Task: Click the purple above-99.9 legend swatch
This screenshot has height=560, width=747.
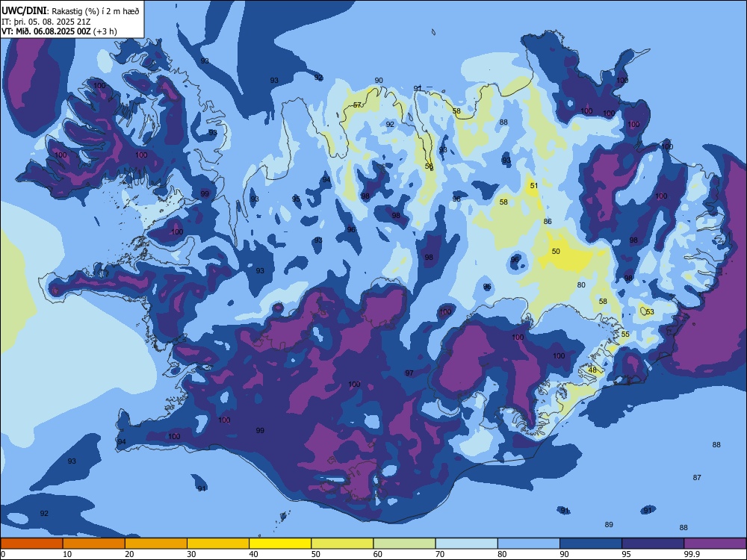Action: 715,544
